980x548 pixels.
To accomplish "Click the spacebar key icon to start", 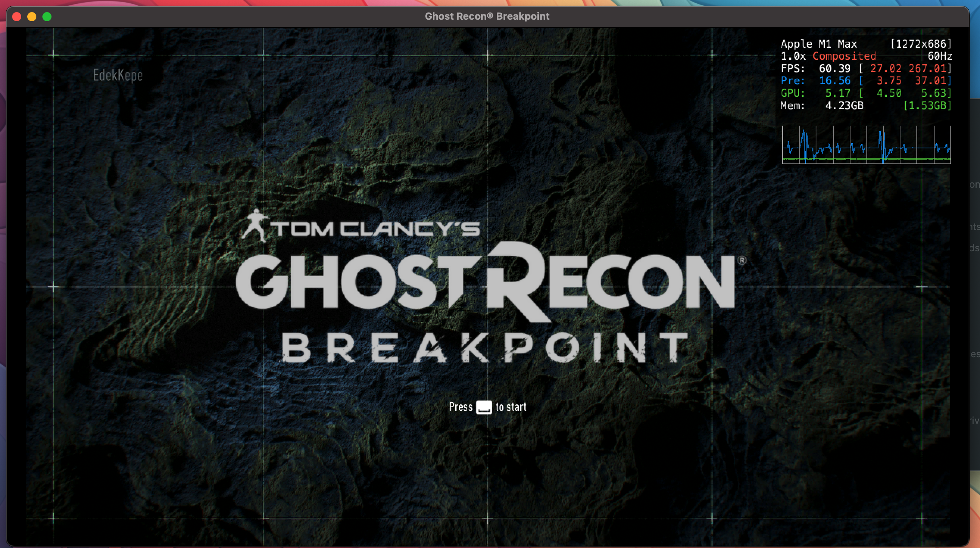I will pos(484,407).
